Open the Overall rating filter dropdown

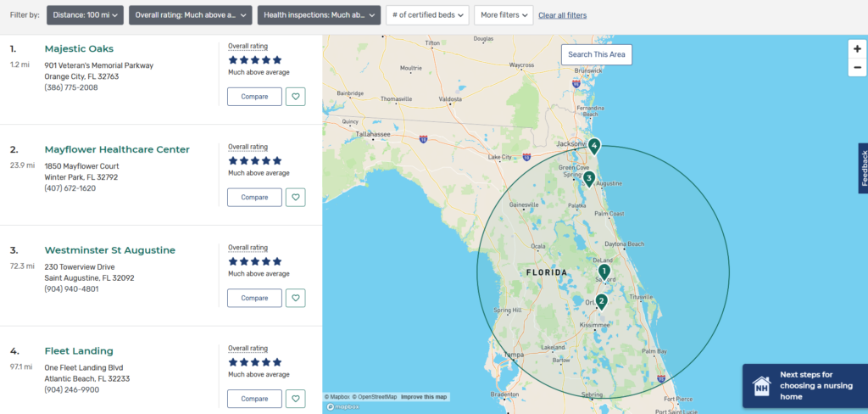tap(191, 15)
